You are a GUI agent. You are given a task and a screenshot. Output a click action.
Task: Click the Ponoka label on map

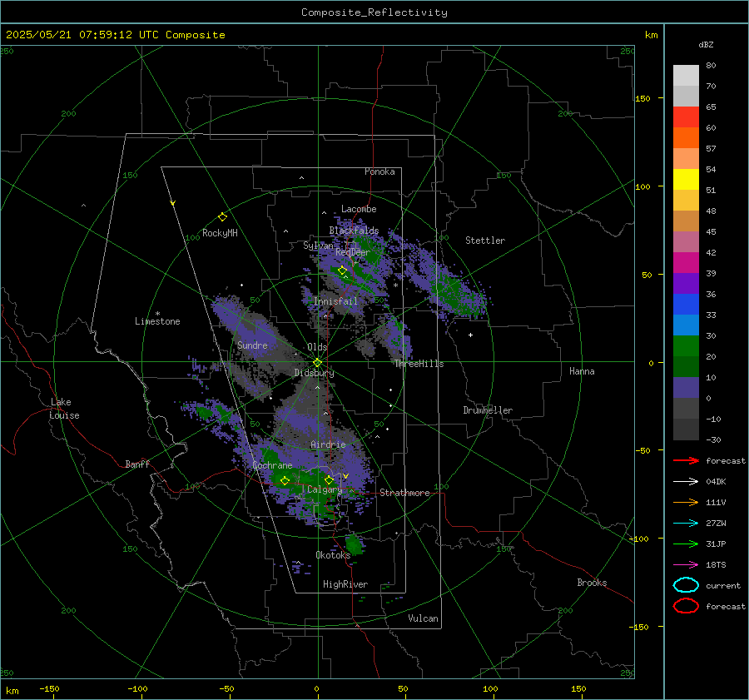[x=379, y=171]
